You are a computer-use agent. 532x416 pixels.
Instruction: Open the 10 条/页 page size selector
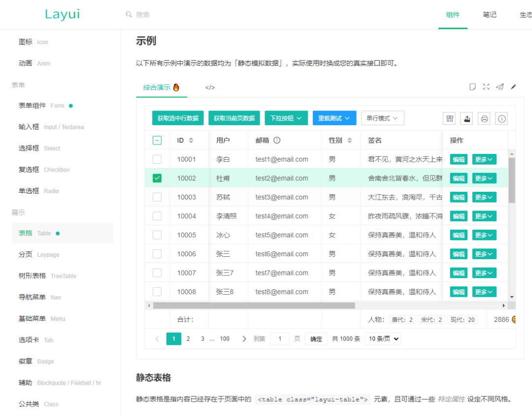pos(383,339)
